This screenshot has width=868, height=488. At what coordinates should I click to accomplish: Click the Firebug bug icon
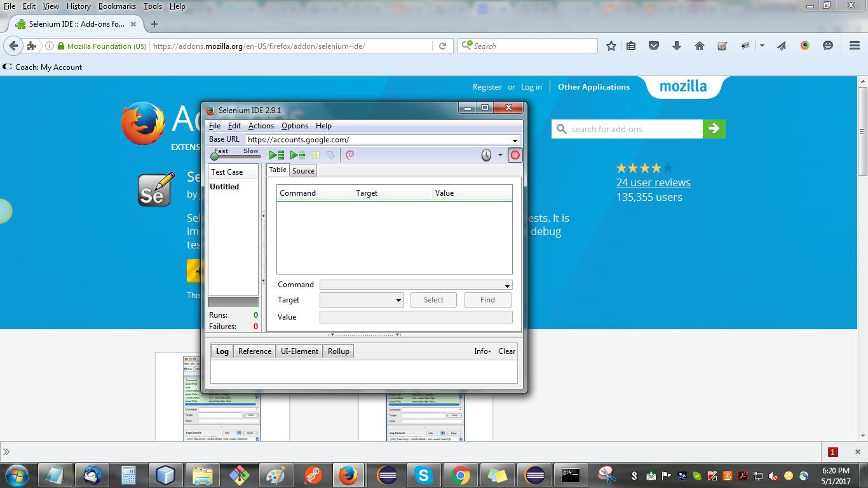745,46
